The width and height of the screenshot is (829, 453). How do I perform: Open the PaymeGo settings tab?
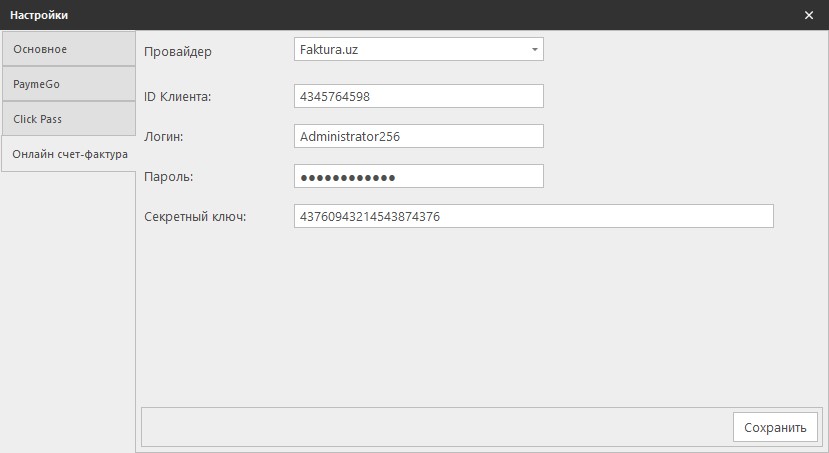[x=68, y=84]
